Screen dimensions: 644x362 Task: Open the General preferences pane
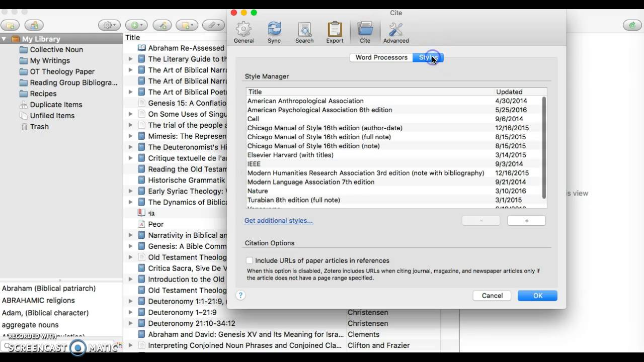(x=244, y=32)
